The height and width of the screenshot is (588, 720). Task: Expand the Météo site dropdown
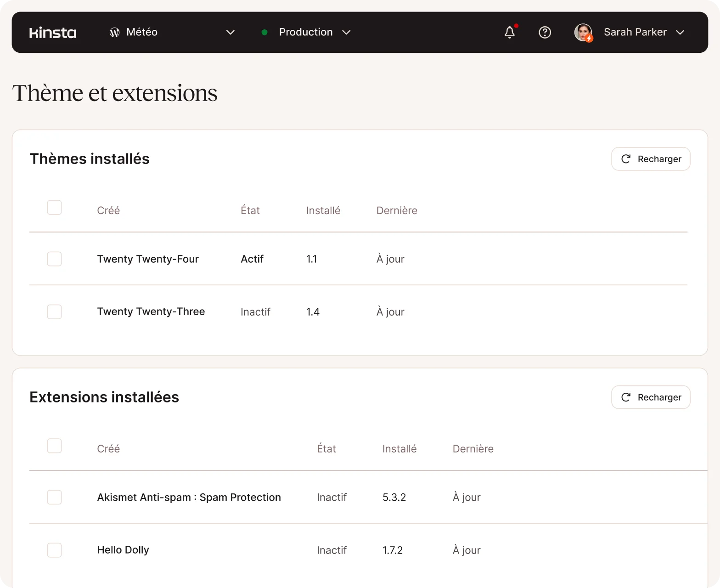[x=231, y=32]
